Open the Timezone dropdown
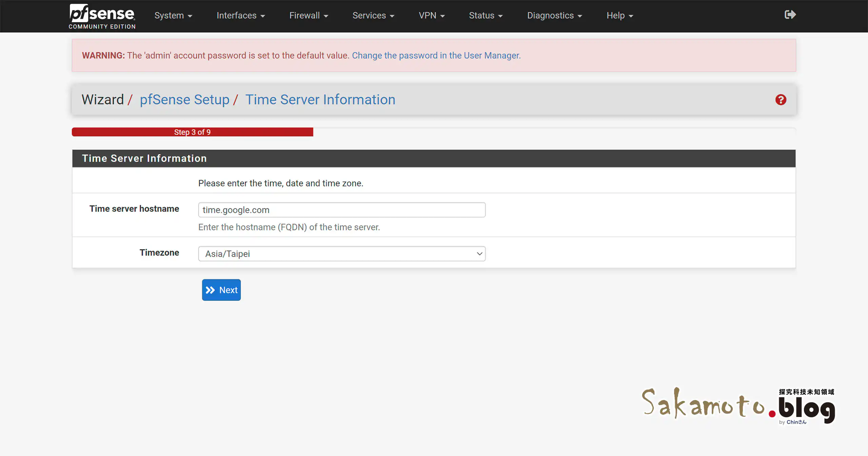The width and height of the screenshot is (868, 456). pyautogui.click(x=342, y=253)
